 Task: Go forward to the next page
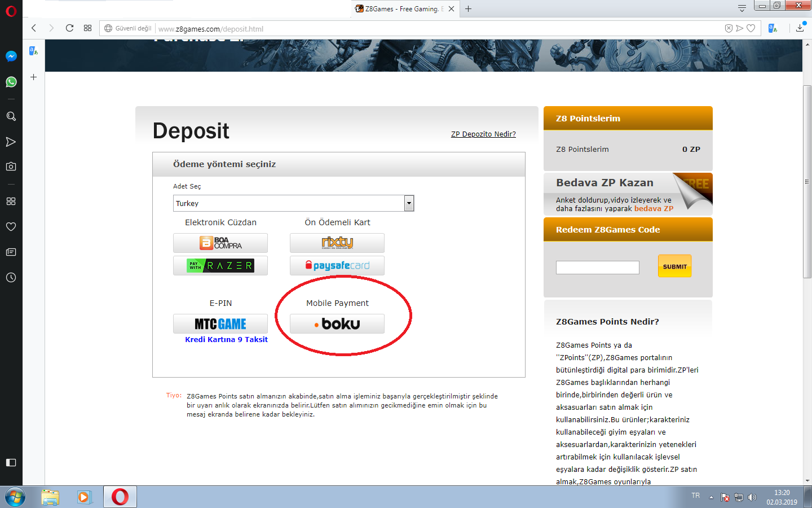coord(51,28)
